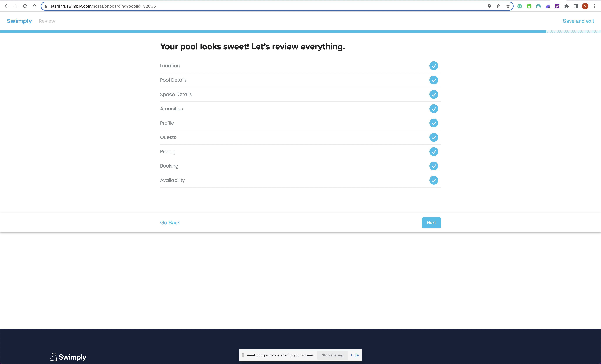Open the Extensions puzzle piece icon

pyautogui.click(x=566, y=6)
